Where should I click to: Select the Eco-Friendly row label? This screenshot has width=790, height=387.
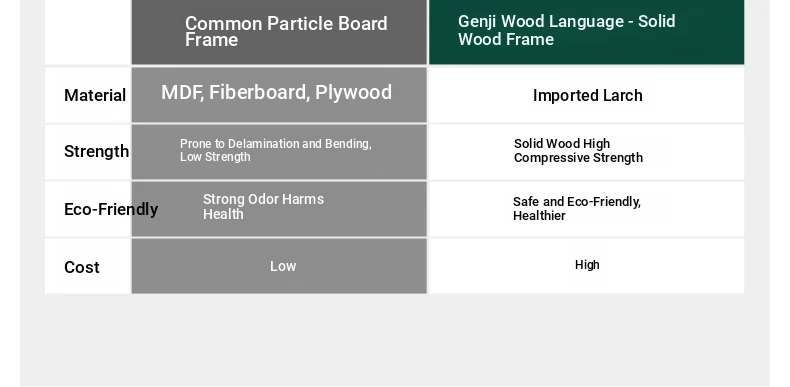111,209
